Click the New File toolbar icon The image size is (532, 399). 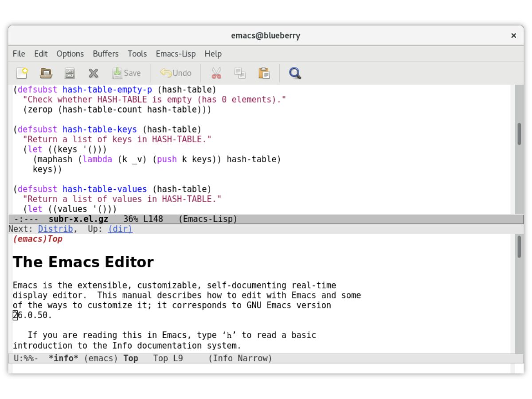(x=22, y=73)
